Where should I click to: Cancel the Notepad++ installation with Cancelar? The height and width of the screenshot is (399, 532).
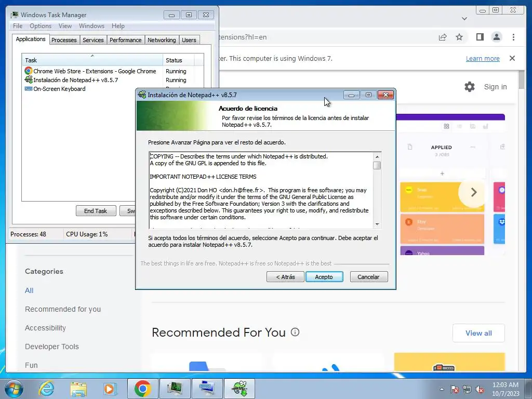tap(368, 277)
